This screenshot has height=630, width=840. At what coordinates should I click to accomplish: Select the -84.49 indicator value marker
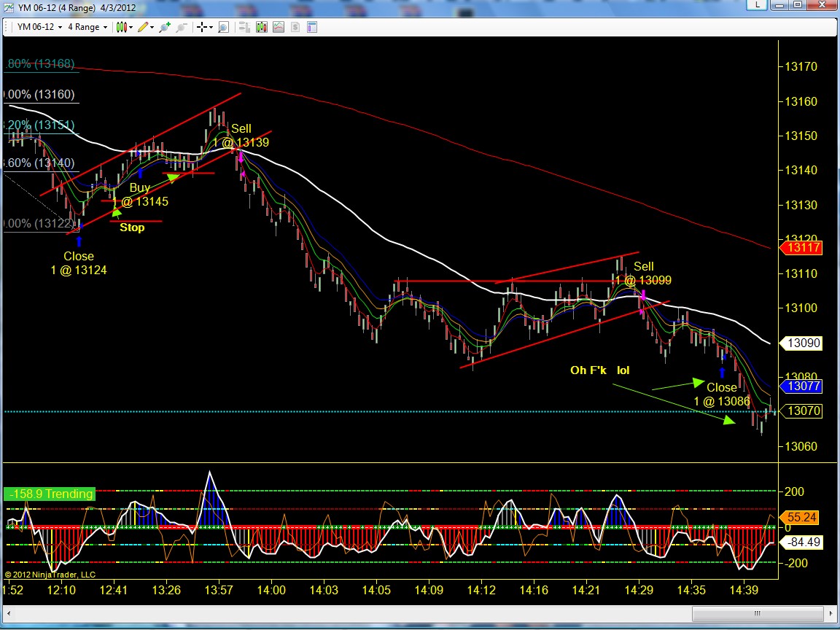(801, 542)
